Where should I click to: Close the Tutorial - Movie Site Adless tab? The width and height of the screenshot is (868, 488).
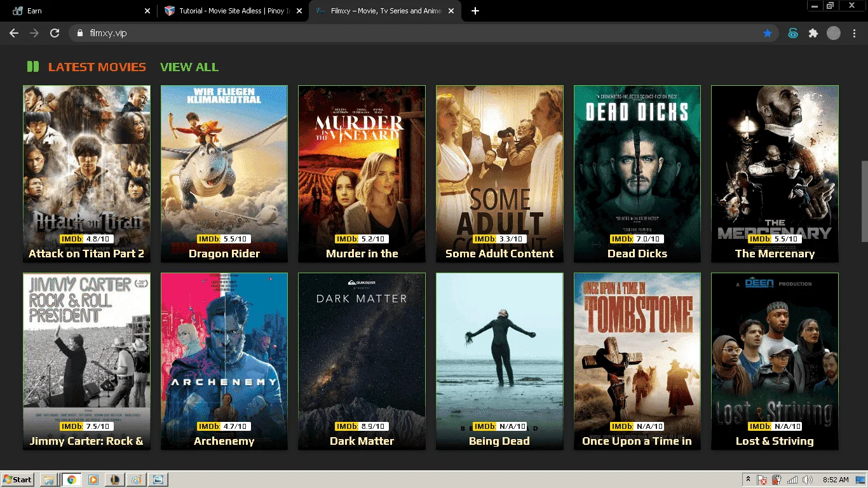[x=300, y=11]
